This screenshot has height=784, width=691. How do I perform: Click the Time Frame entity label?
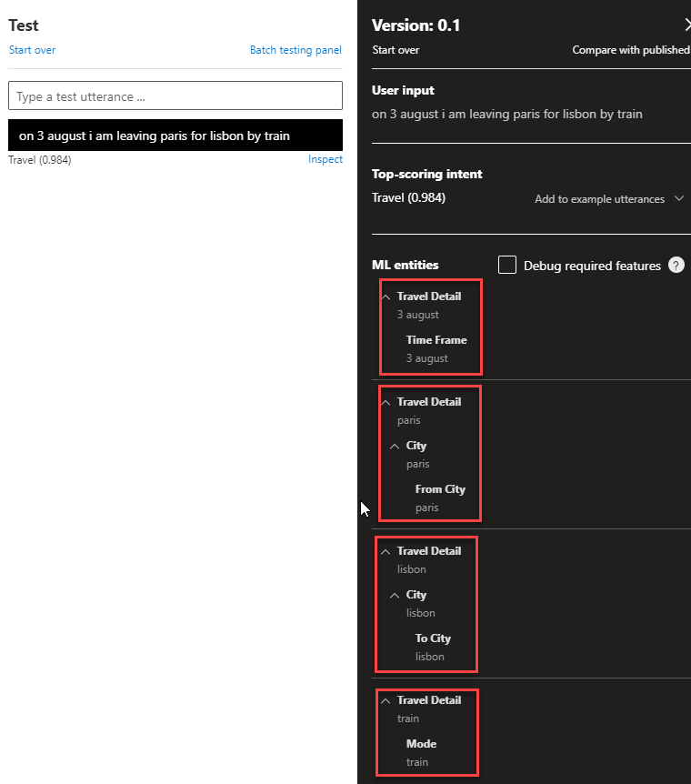(x=436, y=340)
